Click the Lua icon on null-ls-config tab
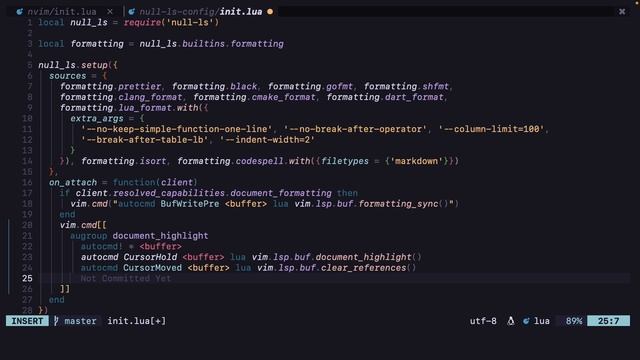The width and height of the screenshot is (640, 360). point(131,12)
